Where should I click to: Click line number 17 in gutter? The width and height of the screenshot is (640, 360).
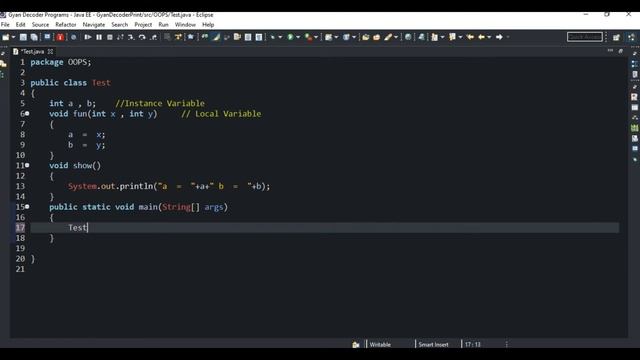(x=20, y=227)
